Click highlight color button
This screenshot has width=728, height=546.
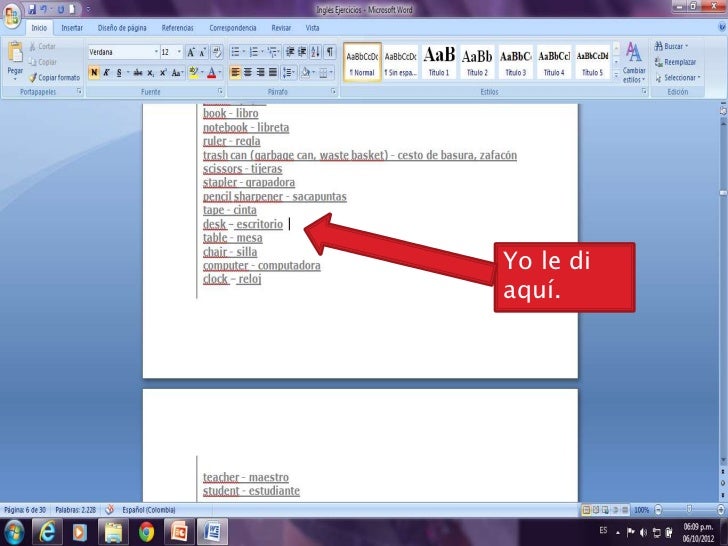pos(194,73)
